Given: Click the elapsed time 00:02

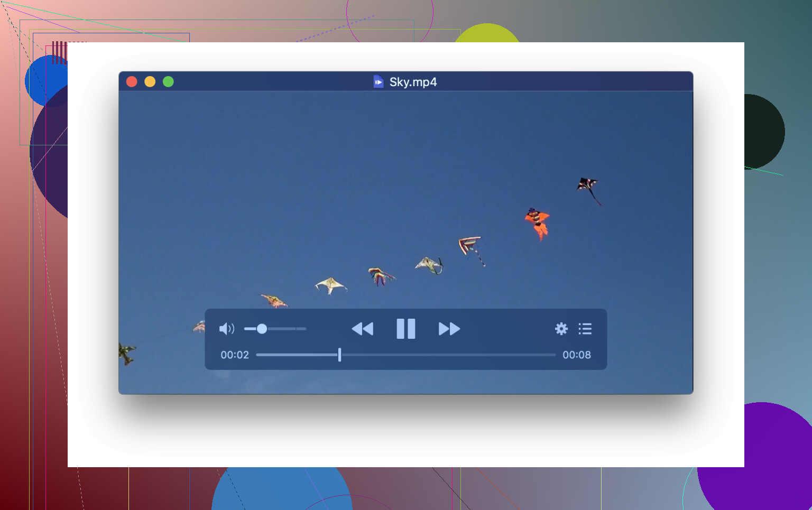Looking at the screenshot, I should pos(235,355).
